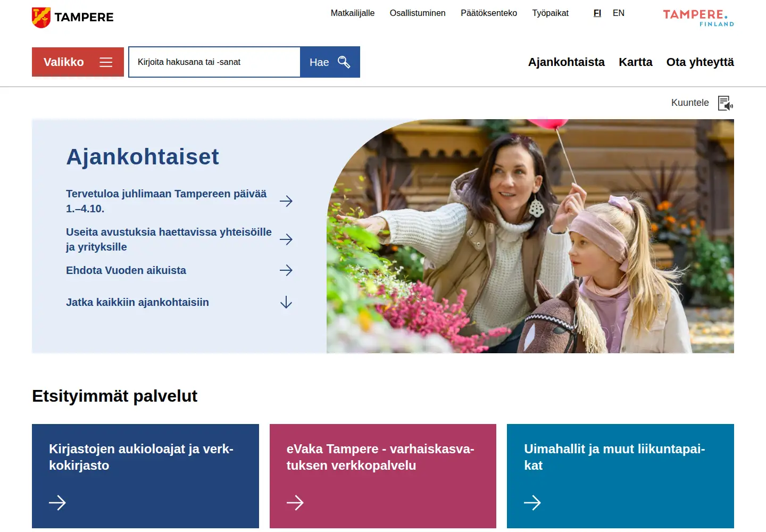This screenshot has height=532, width=766.
Task: Click the Etsityimmät palvelut heading
Action: 115,396
